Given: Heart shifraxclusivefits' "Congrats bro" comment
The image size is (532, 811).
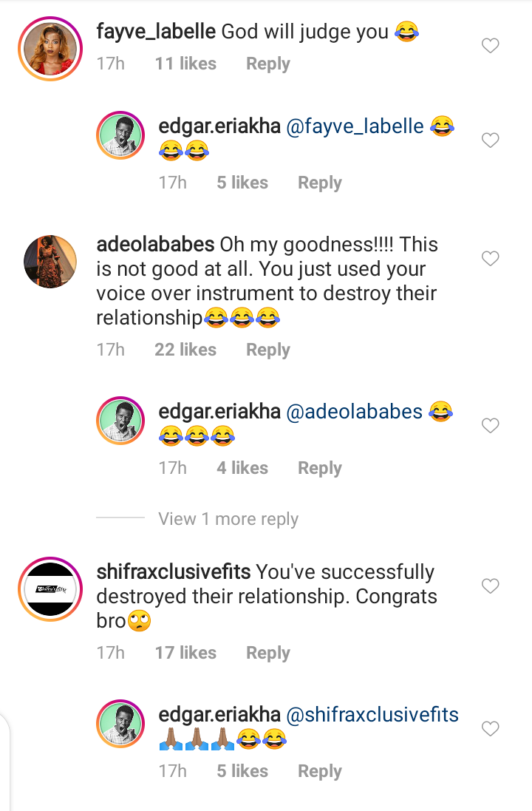Looking at the screenshot, I should tap(490, 586).
